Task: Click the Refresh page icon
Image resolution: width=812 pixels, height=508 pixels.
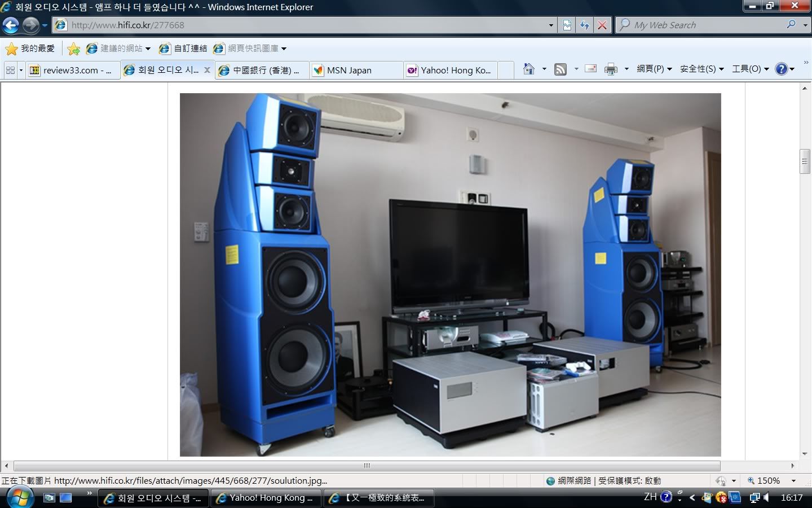Action: point(585,25)
